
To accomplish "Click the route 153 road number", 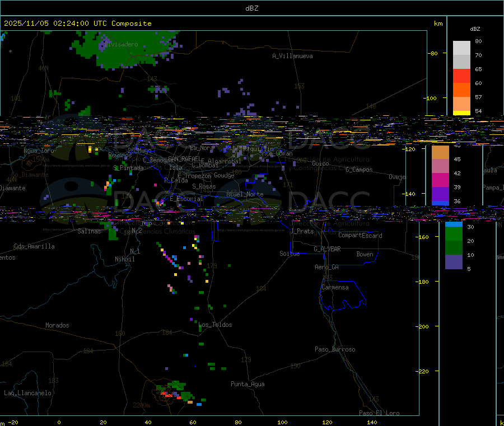I will (299, 86).
